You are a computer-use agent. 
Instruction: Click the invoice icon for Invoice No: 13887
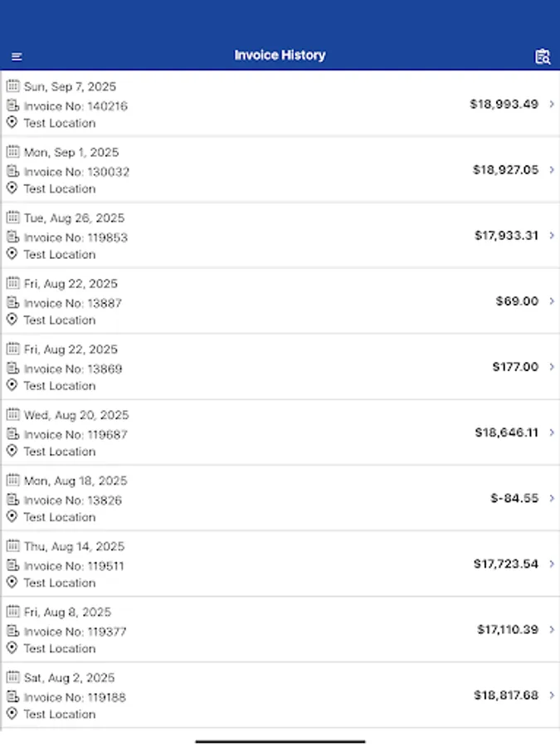12,302
